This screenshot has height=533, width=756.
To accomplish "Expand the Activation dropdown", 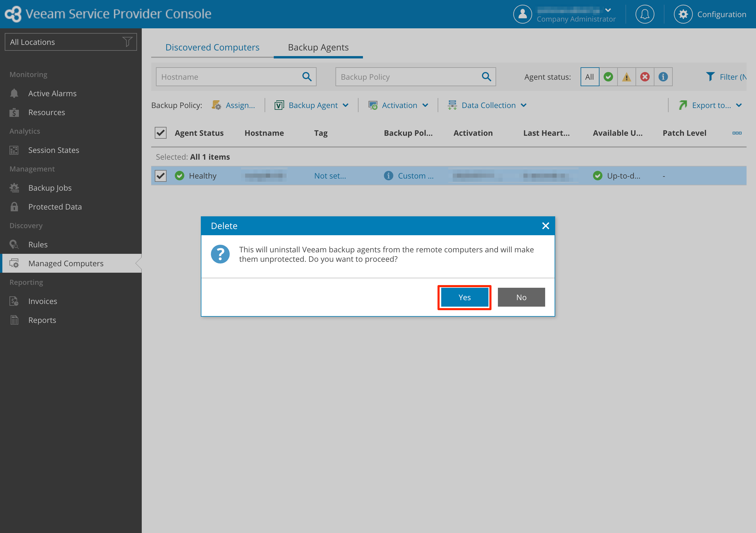I will [x=425, y=105].
